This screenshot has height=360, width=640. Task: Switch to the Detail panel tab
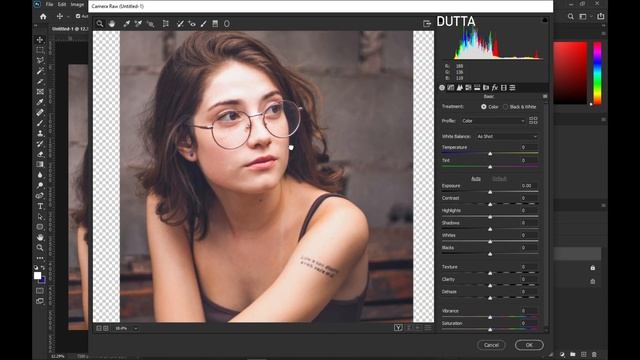click(460, 87)
